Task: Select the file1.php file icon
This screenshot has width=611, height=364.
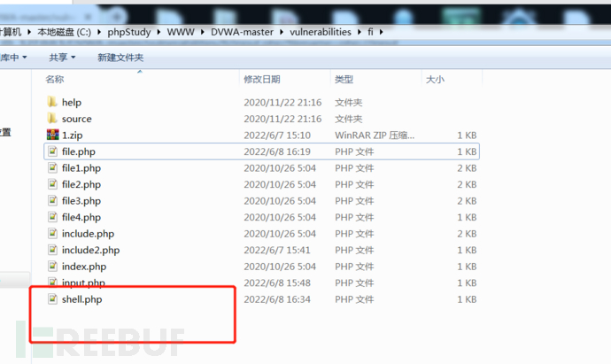Action: (x=52, y=167)
